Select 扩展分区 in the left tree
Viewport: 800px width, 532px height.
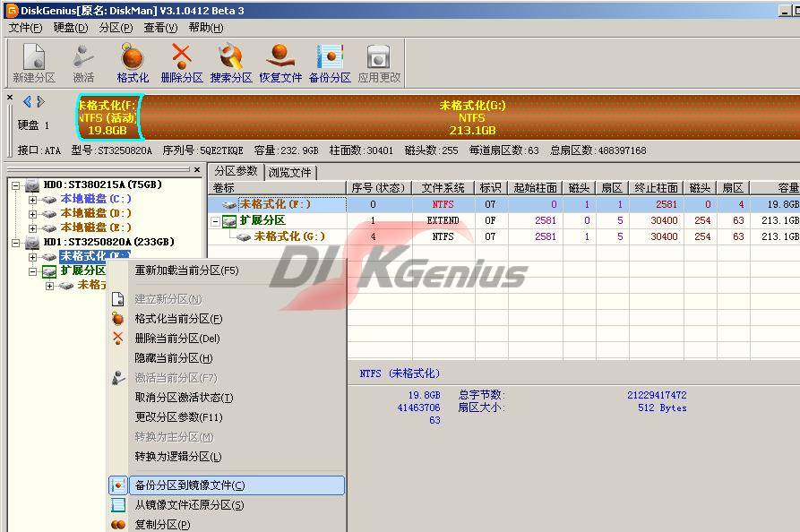[82, 270]
